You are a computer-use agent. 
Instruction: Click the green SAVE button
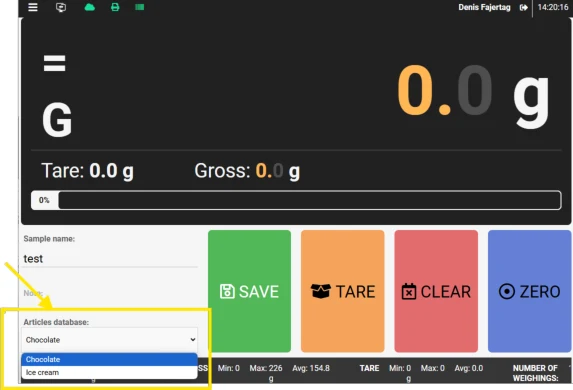coord(250,291)
